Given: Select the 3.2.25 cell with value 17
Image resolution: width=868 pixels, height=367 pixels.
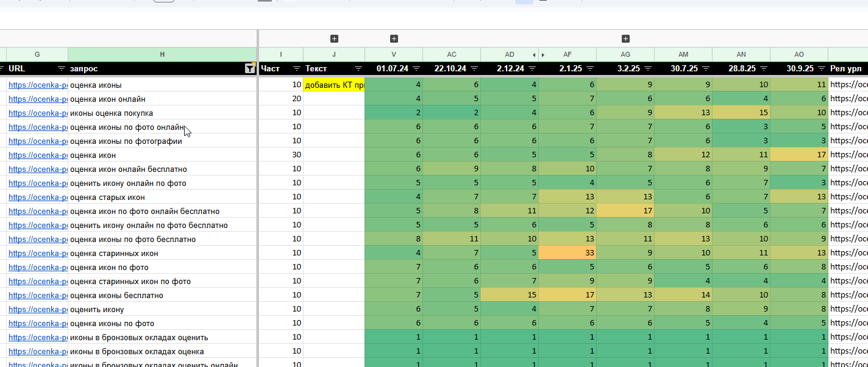Looking at the screenshot, I should pos(625,211).
